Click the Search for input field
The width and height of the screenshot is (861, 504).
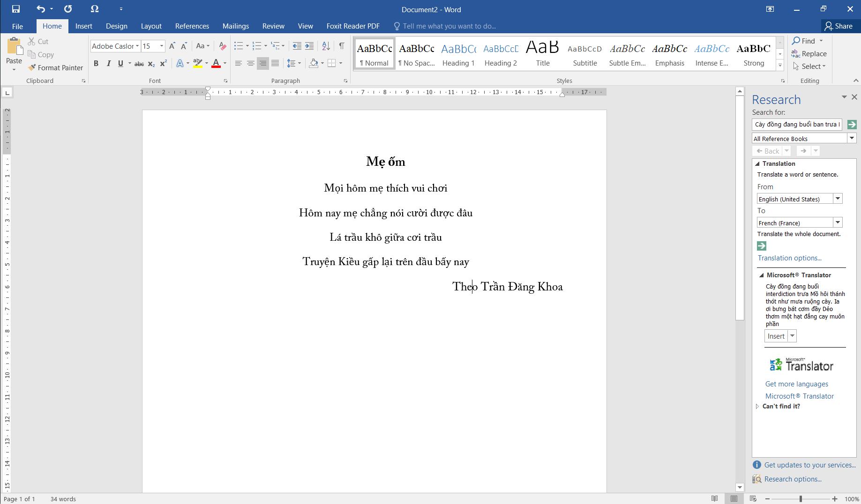click(796, 125)
